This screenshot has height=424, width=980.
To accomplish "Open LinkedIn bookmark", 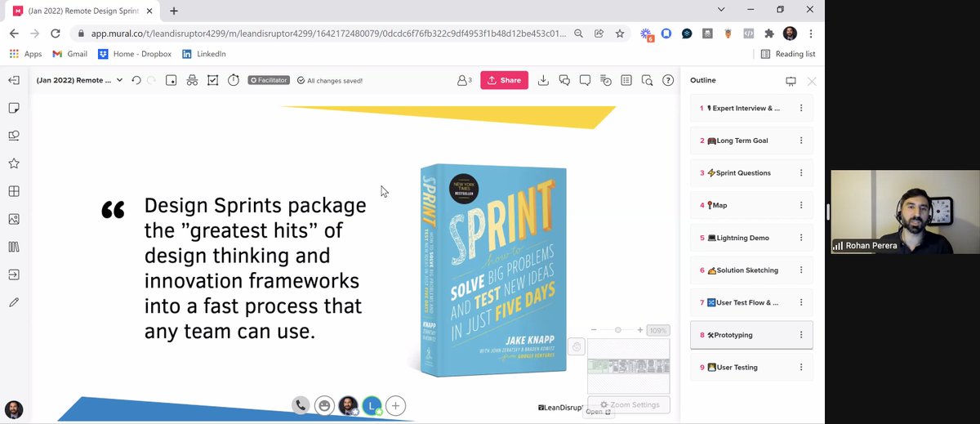I will click(203, 54).
